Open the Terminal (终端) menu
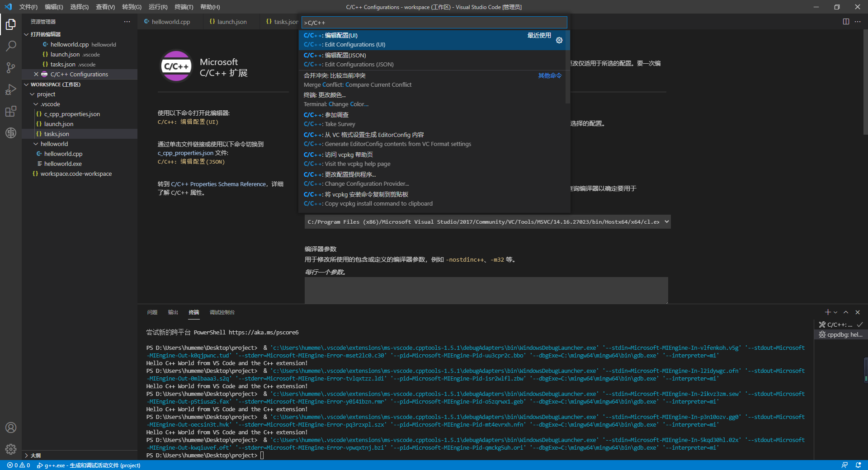The height and width of the screenshot is (470, 868). tap(184, 7)
